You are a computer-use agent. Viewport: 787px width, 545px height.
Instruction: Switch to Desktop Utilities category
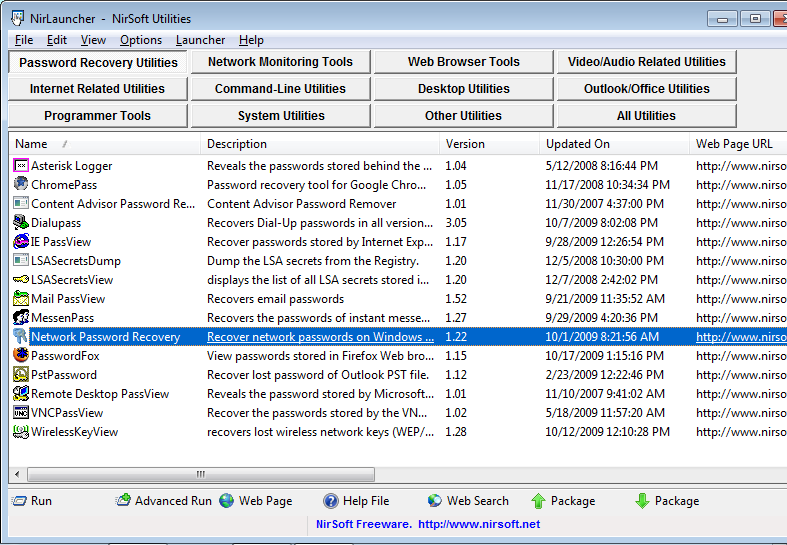[x=464, y=89]
